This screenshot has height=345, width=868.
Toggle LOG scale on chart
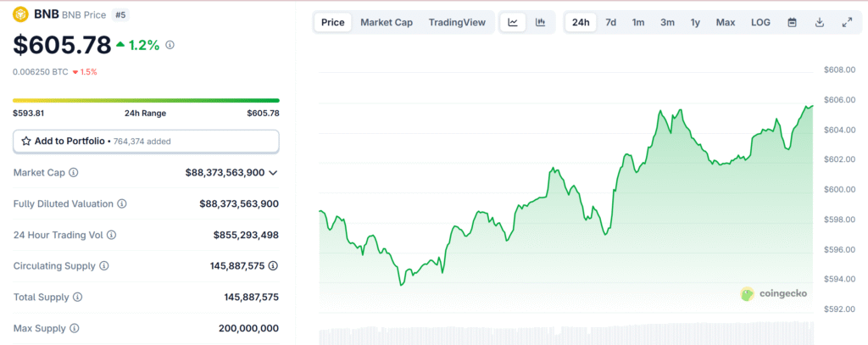pyautogui.click(x=760, y=23)
